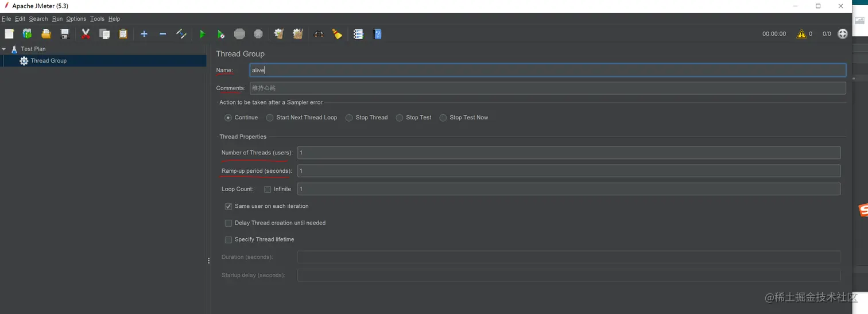The height and width of the screenshot is (314, 868).
Task: Open the File menu
Action: coord(6,19)
